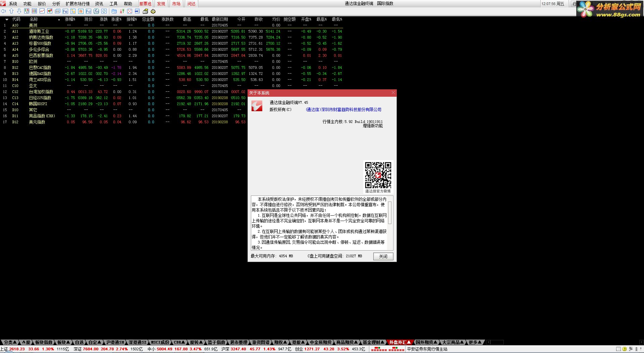This screenshot has width=644, height=353.
Task: Click the 发现 button
Action: tap(161, 4)
